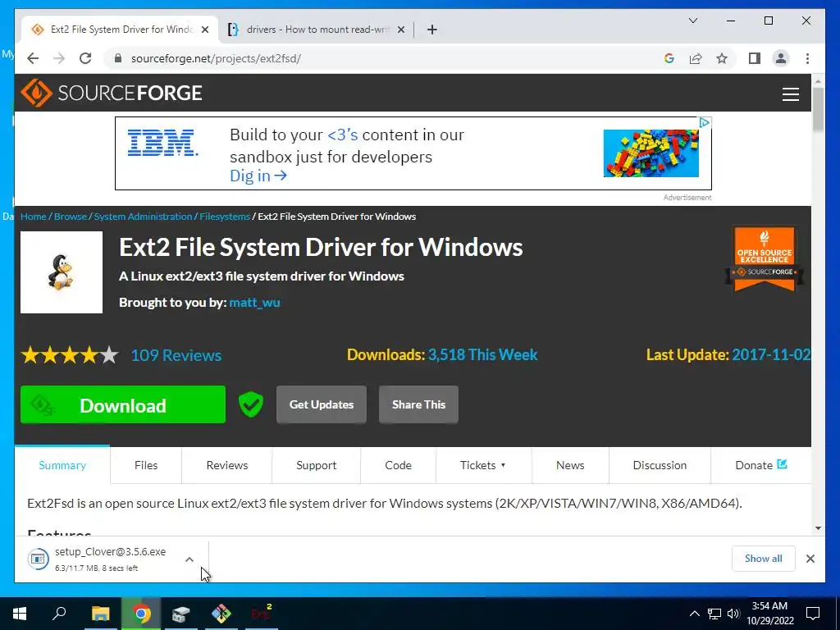
Task: Click the green Download button
Action: click(x=123, y=404)
